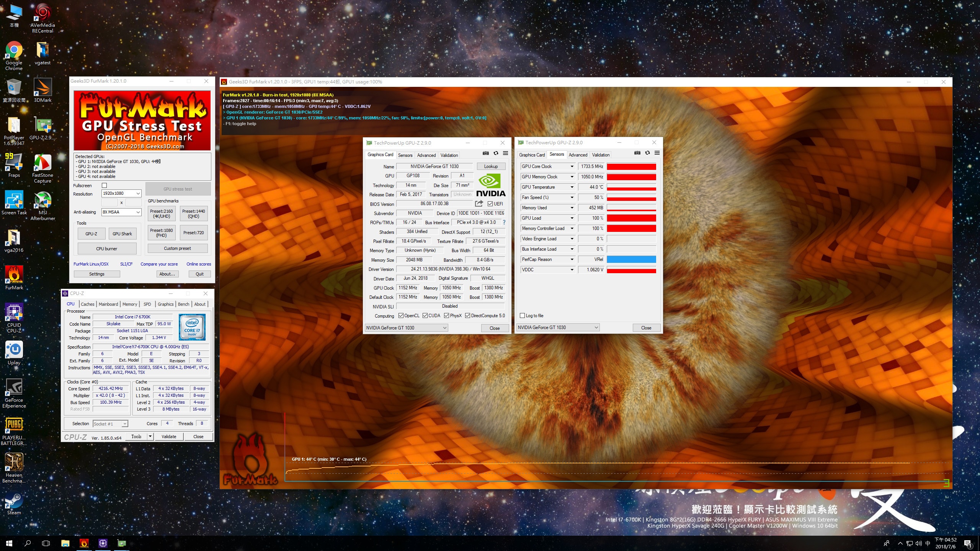
Task: Expand GPU Temperature sensor dropdown
Action: [x=572, y=187]
